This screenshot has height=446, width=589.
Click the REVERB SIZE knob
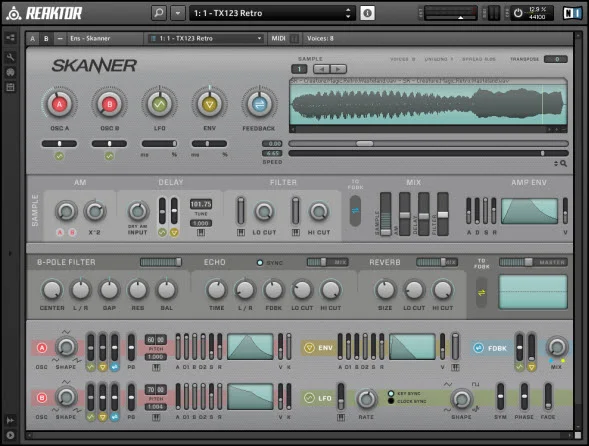click(x=385, y=290)
